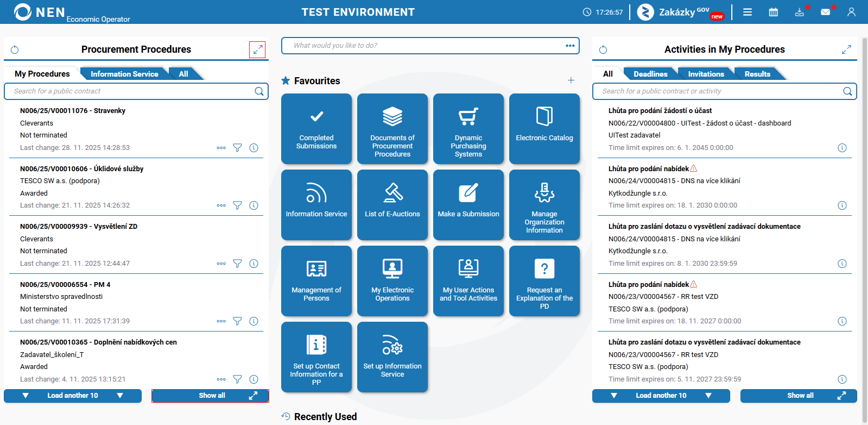
Task: Open more options for Úklidové služby
Action: tap(221, 205)
